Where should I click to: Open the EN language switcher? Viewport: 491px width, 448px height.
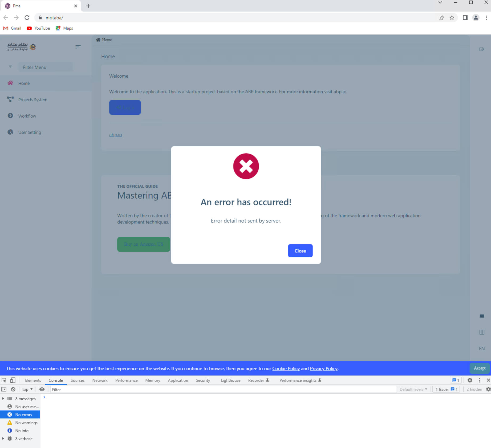pos(482,349)
